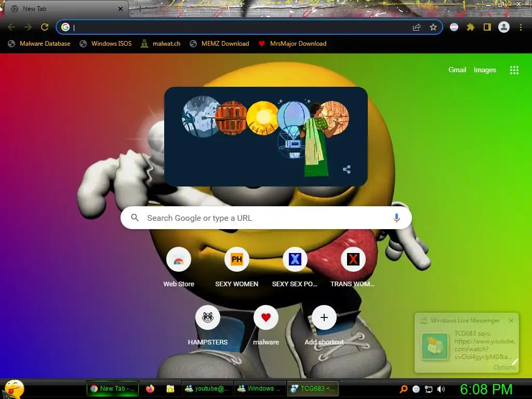Go back with the back arrow
Viewport: 532px width, 399px height.
pos(11,27)
